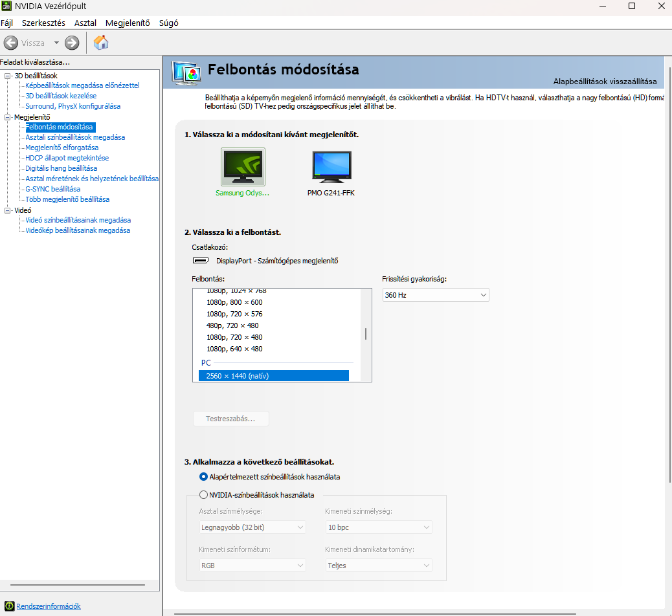Screen dimensions: 672x616
Task: Collapse the Videó tree node
Action: pos(7,210)
